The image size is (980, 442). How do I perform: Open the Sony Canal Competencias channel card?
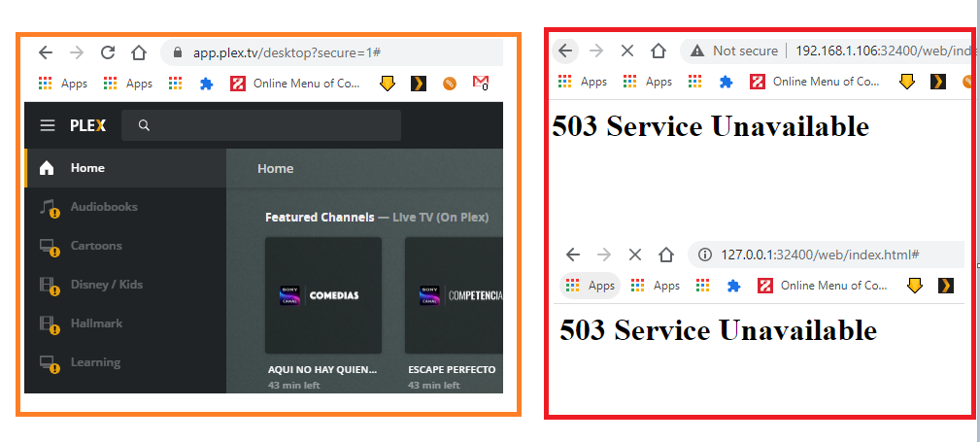tap(454, 295)
